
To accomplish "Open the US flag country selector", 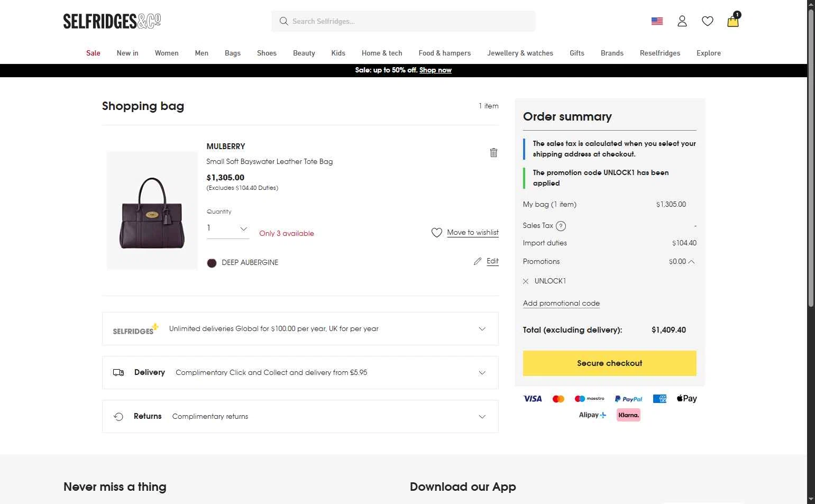I will pyautogui.click(x=657, y=21).
